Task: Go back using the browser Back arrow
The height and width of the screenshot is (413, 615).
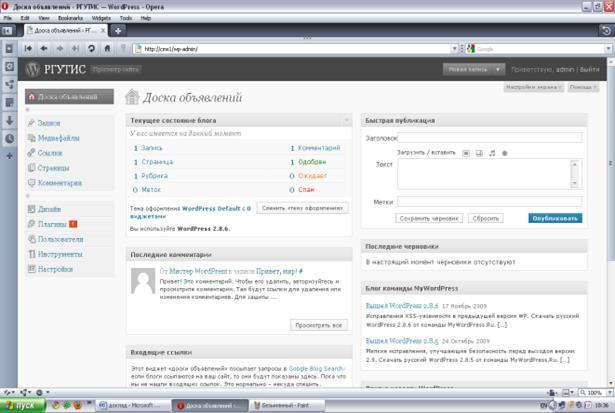Action: (44, 48)
